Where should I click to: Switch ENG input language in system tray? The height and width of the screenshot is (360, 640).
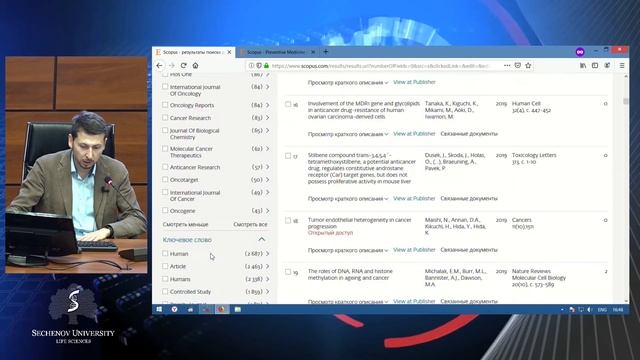602,310
